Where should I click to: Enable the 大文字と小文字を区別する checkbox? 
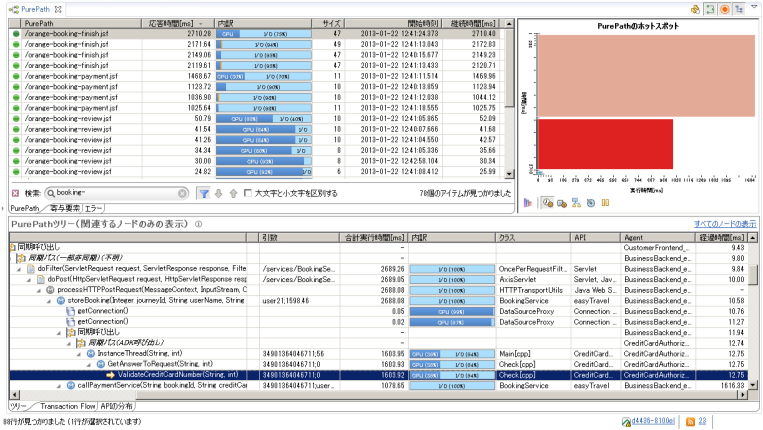coord(249,193)
